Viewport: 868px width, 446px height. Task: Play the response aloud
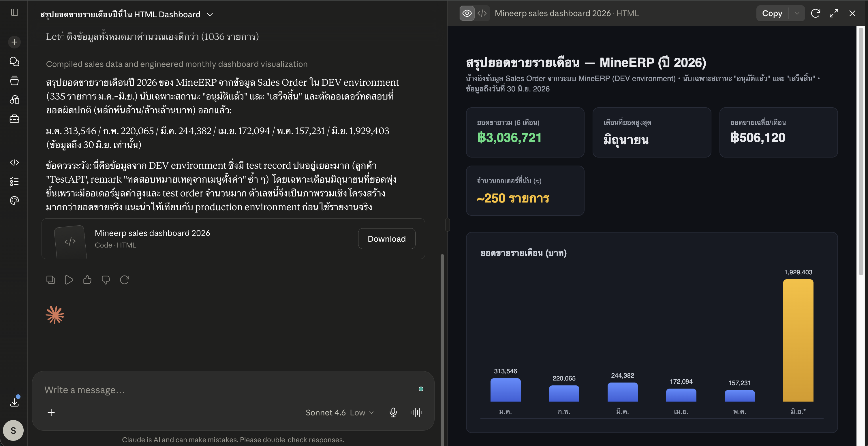point(69,280)
